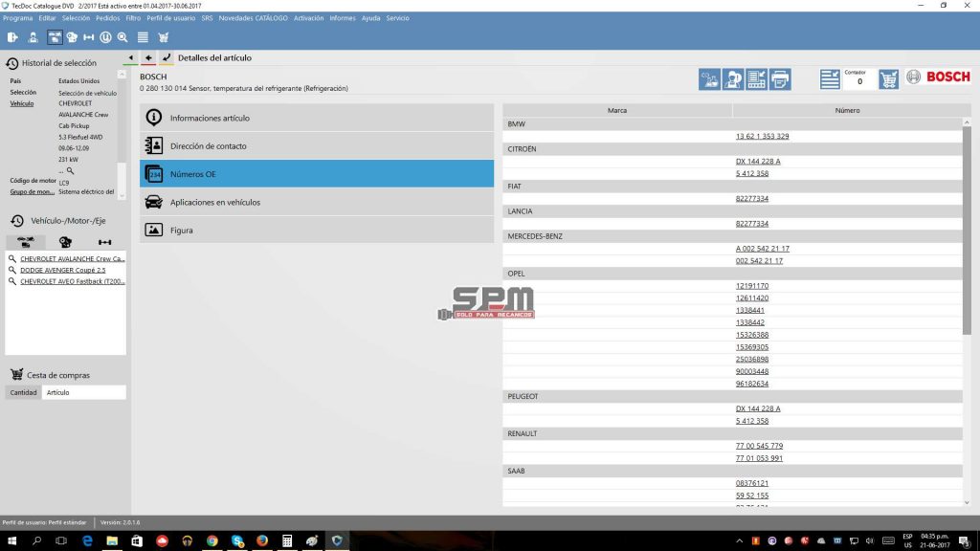Open the Filtro menu
Viewport: 980px width, 551px height.
pos(133,18)
